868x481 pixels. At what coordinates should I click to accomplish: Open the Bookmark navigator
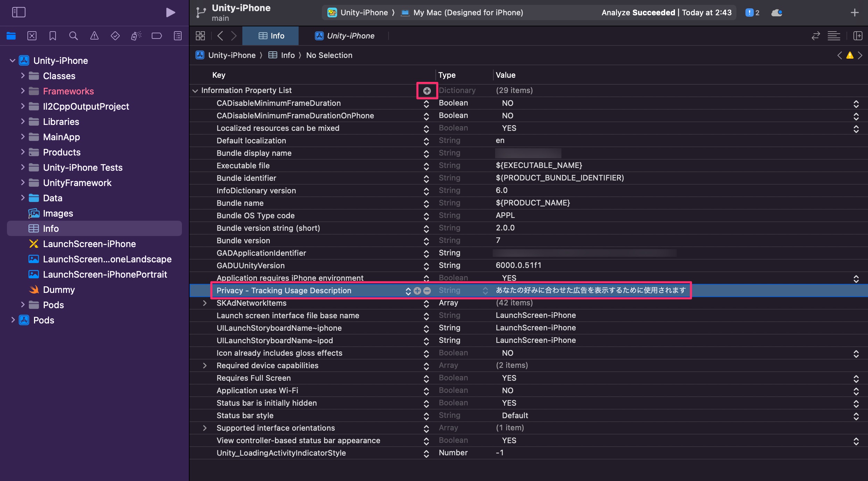coord(53,36)
